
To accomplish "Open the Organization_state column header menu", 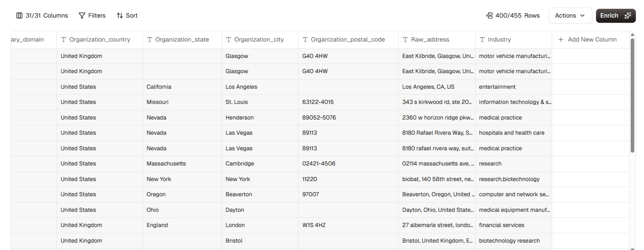I will [x=182, y=40].
